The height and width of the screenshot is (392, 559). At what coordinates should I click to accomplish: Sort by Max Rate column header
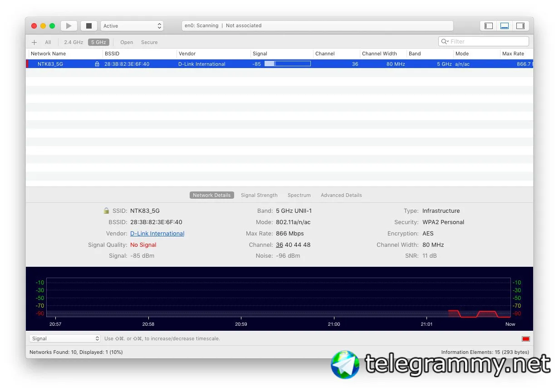point(513,54)
